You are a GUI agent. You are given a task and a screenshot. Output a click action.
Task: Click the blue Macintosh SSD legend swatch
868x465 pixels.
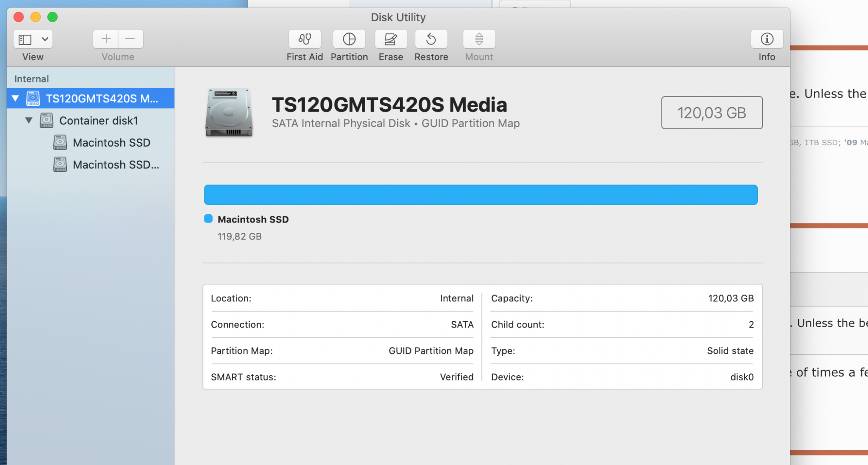point(208,219)
